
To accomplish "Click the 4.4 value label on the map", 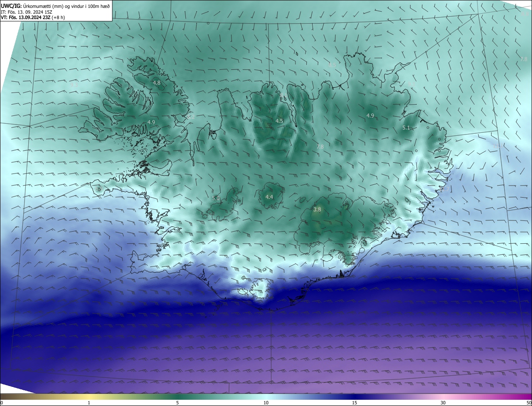I will pyautogui.click(x=269, y=197).
